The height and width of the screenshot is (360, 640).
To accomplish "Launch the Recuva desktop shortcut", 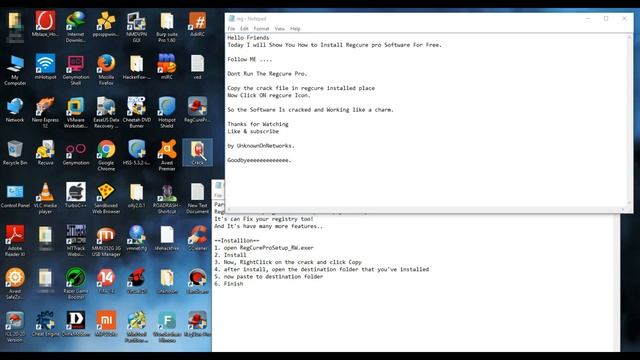I will [x=45, y=153].
